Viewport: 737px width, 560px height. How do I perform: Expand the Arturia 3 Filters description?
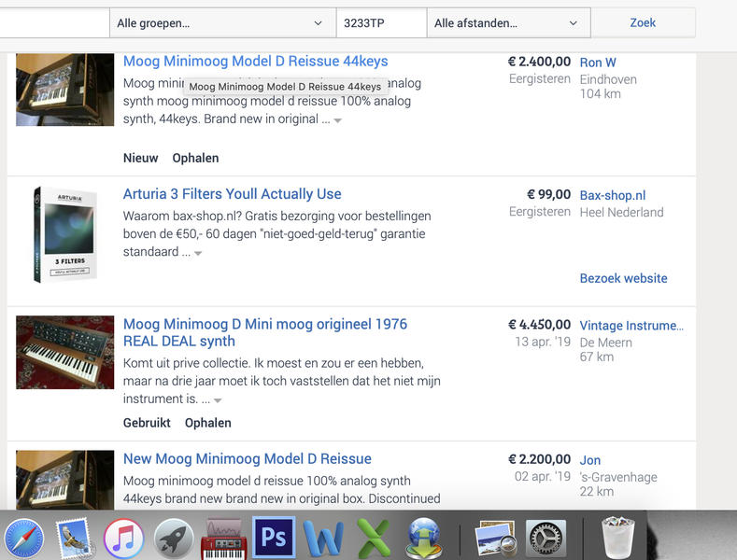point(198,253)
